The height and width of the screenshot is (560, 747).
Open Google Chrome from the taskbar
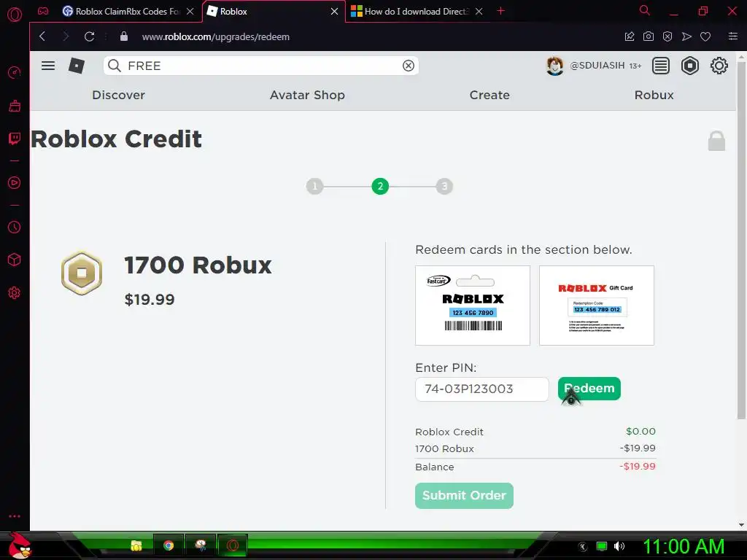tap(169, 545)
